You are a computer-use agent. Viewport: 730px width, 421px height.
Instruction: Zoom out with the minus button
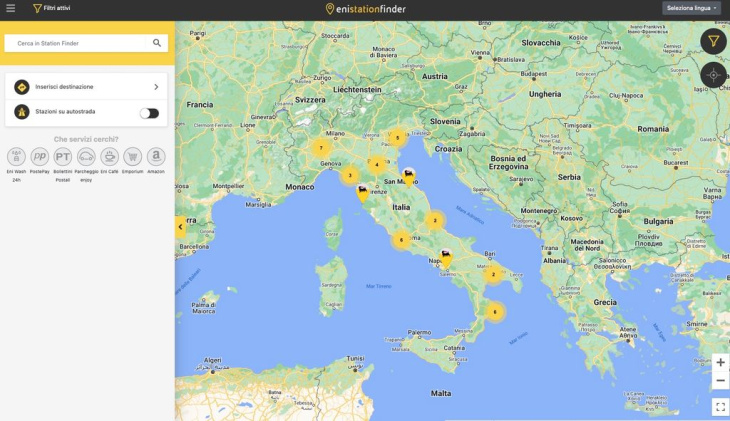[x=721, y=380]
